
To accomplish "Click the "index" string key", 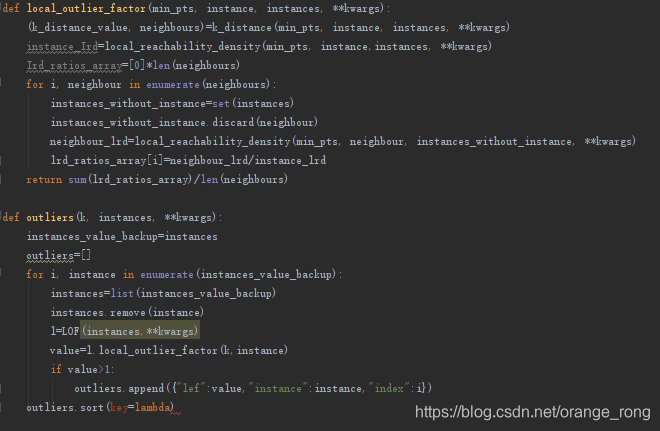I will tap(389, 388).
